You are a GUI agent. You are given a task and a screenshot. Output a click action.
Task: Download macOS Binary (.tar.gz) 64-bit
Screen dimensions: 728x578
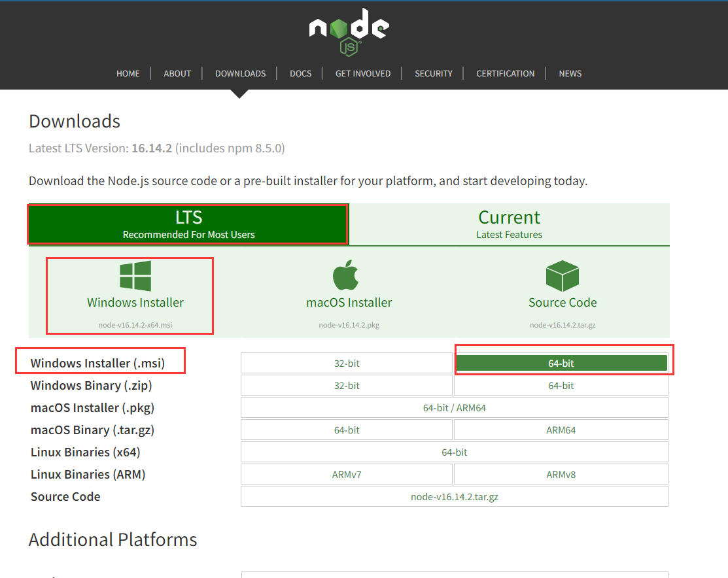pos(347,430)
